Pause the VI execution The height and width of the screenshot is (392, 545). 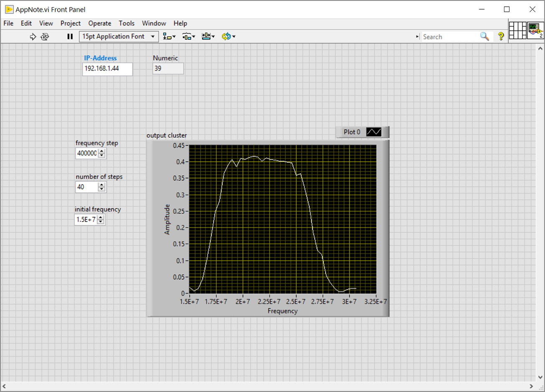(x=70, y=37)
